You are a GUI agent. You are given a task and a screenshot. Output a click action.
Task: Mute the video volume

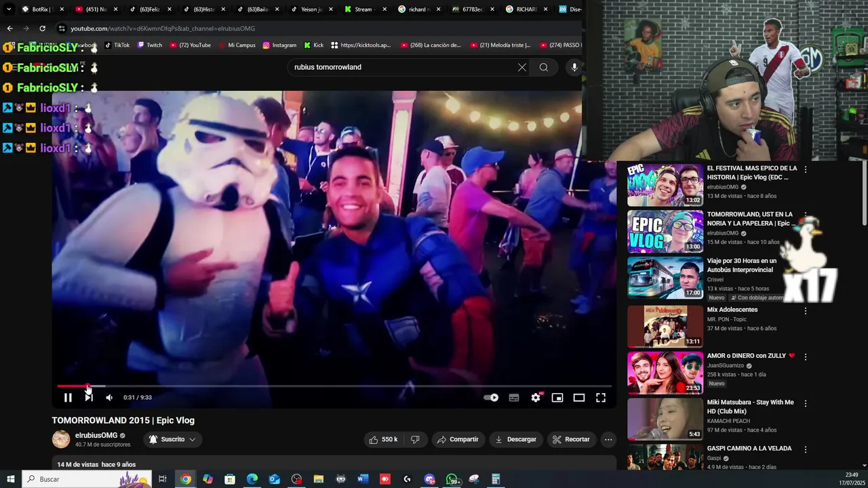tap(109, 398)
